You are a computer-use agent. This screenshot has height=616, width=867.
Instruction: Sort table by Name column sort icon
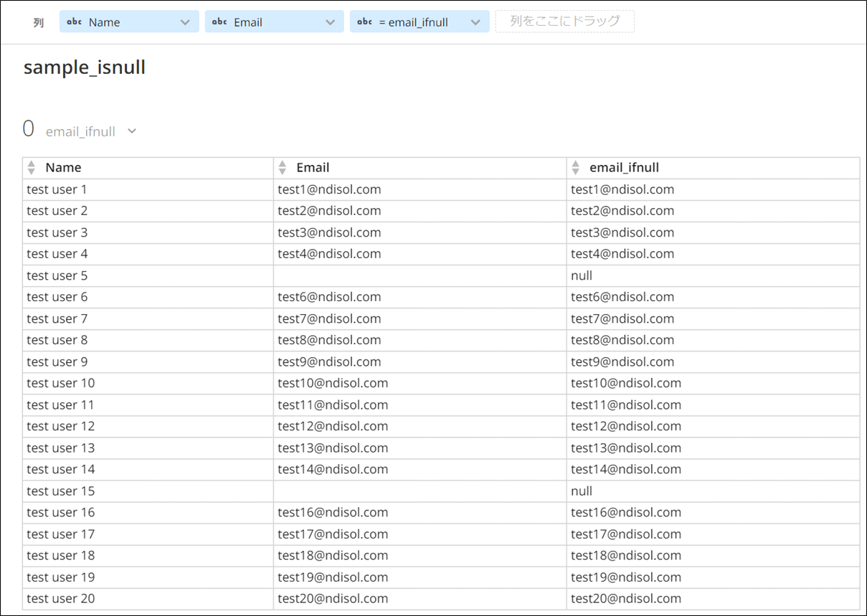pos(31,168)
